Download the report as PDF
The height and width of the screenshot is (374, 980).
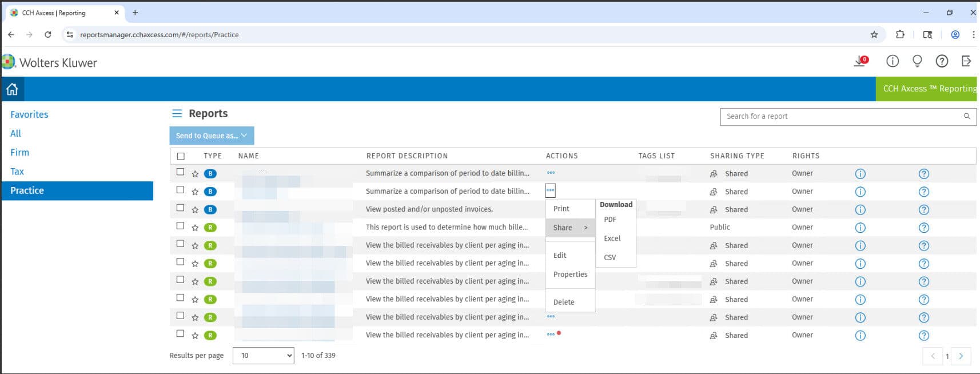[610, 220]
